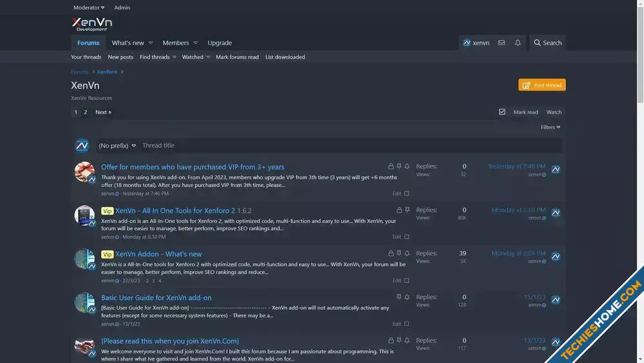The image size is (644, 363).
Task: Click the last-poster avatar on the All In One Tools row
Action: pyautogui.click(x=556, y=213)
